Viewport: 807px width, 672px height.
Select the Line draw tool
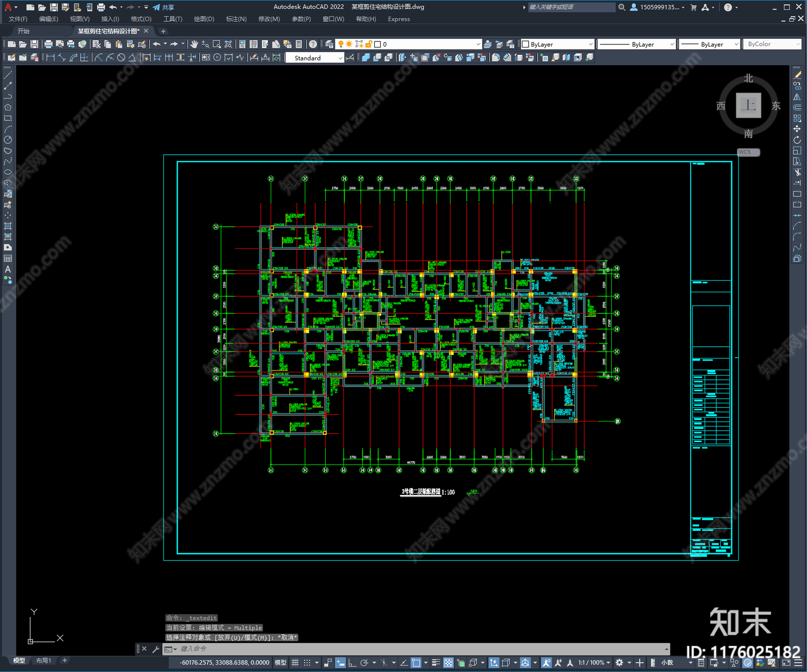[8, 75]
